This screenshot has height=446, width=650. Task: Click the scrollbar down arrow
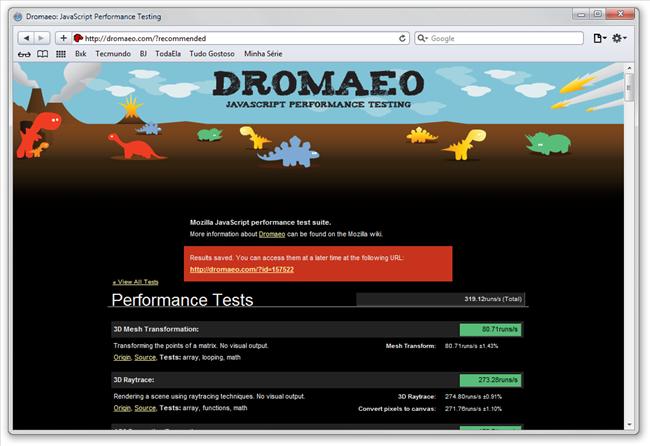pyautogui.click(x=629, y=424)
